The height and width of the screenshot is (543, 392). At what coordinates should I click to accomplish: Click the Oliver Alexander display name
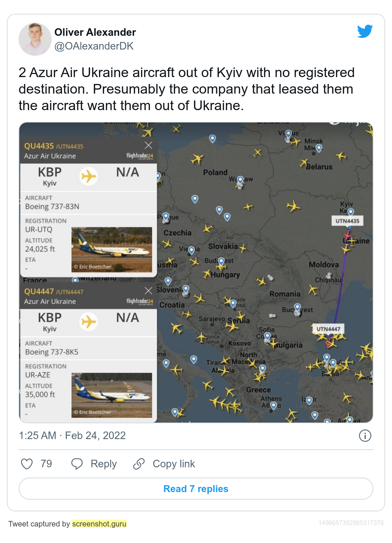[95, 32]
